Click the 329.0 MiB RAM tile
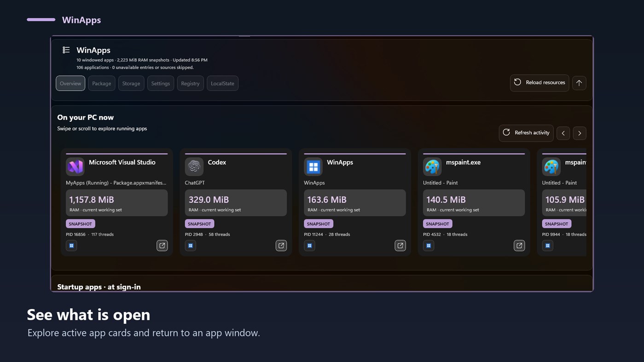 click(236, 203)
